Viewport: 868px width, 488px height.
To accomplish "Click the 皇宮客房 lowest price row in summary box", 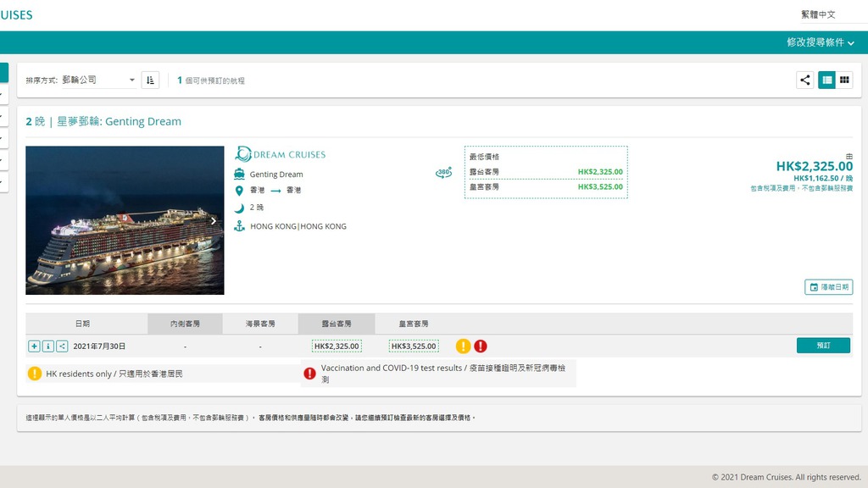I will [546, 187].
